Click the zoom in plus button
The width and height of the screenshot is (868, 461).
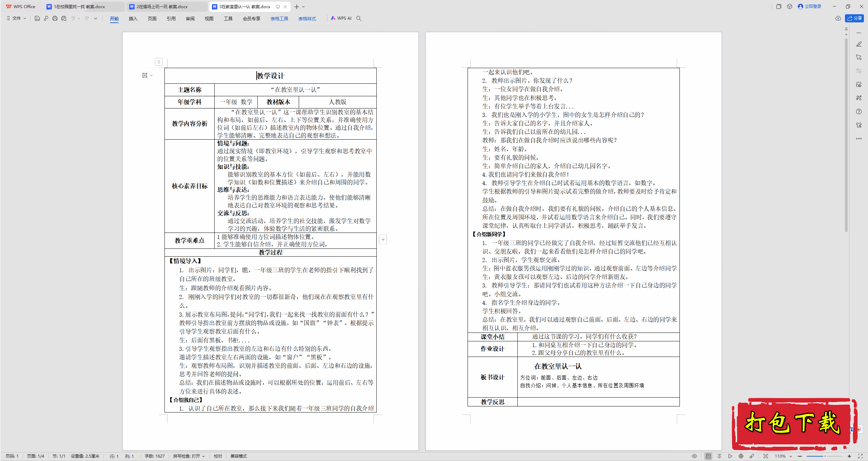click(849, 456)
